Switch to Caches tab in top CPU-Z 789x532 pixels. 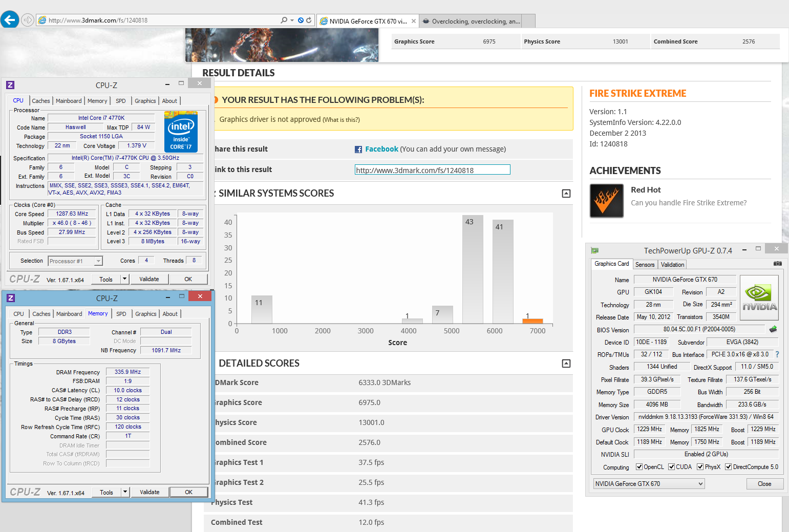[41, 101]
